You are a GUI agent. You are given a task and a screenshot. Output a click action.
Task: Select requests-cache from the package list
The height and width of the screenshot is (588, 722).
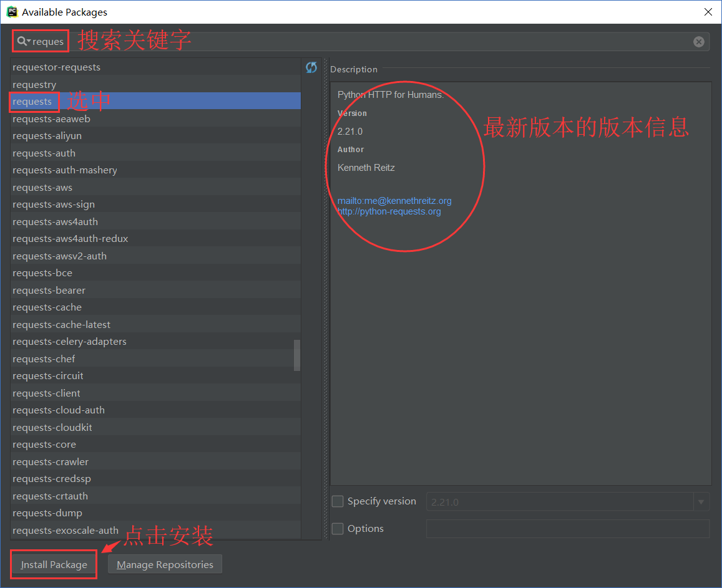47,307
